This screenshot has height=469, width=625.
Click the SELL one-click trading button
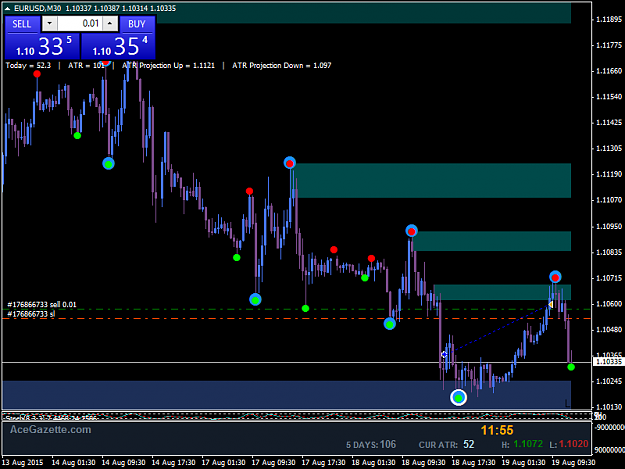22,24
